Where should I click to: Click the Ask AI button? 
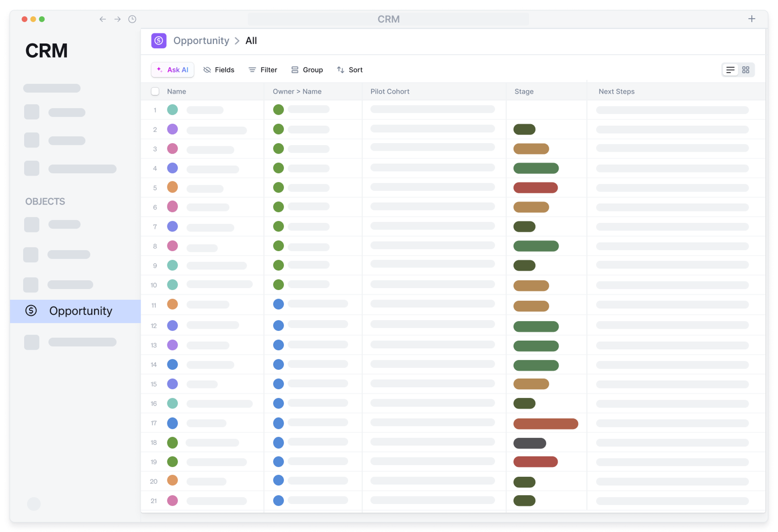pyautogui.click(x=173, y=70)
